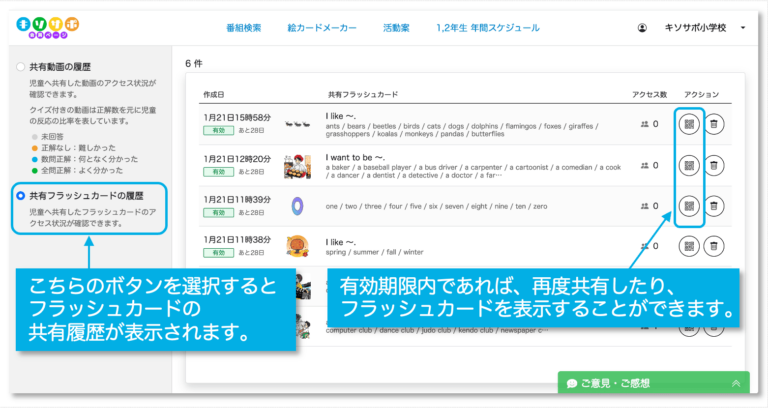Screen dimensions: 768x408
Task: Delete the spring/summer seasons flashcard row
Action: tap(714, 247)
